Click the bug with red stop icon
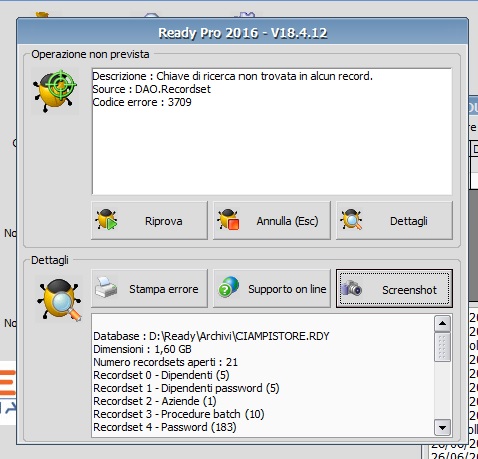This screenshot has height=459, width=478. tap(228, 220)
